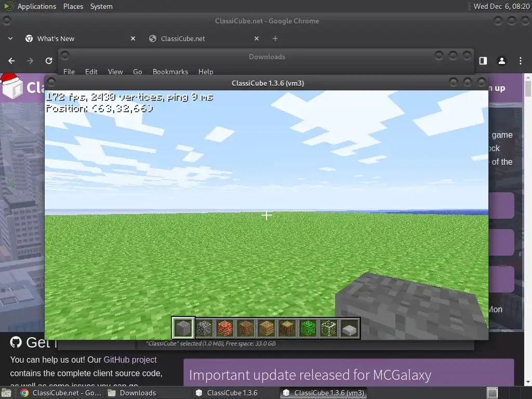Select the dirt block in the hotbar
This screenshot has height=399, width=532.
click(245, 328)
